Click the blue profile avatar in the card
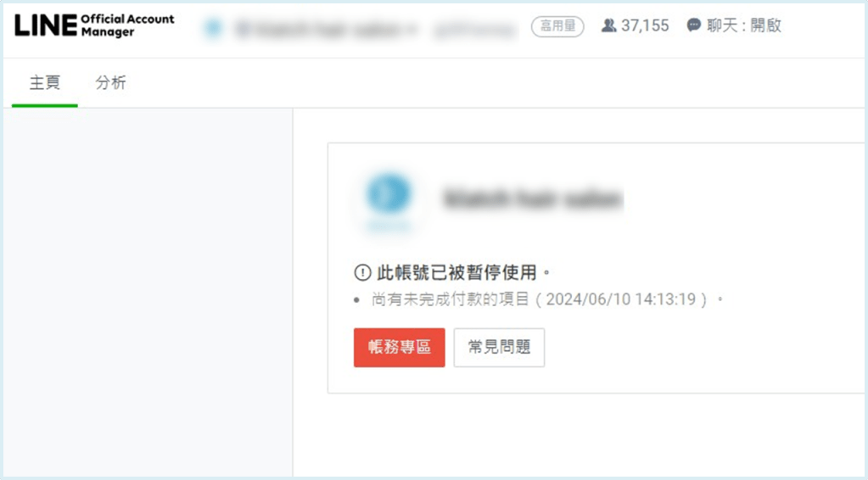 point(389,193)
